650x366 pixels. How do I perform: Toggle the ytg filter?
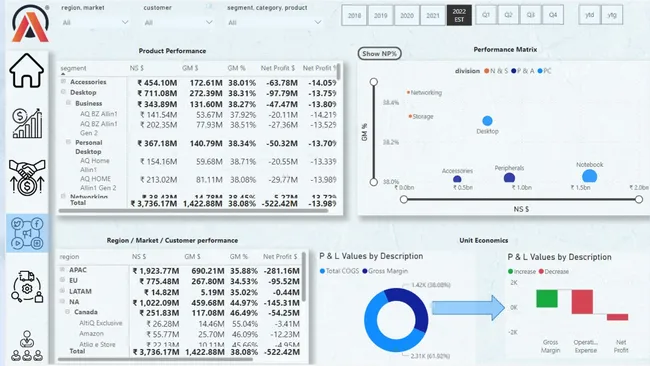(612, 15)
